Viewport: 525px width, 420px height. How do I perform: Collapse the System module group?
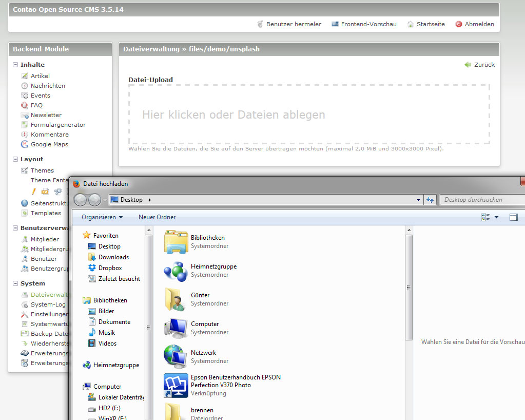click(16, 283)
